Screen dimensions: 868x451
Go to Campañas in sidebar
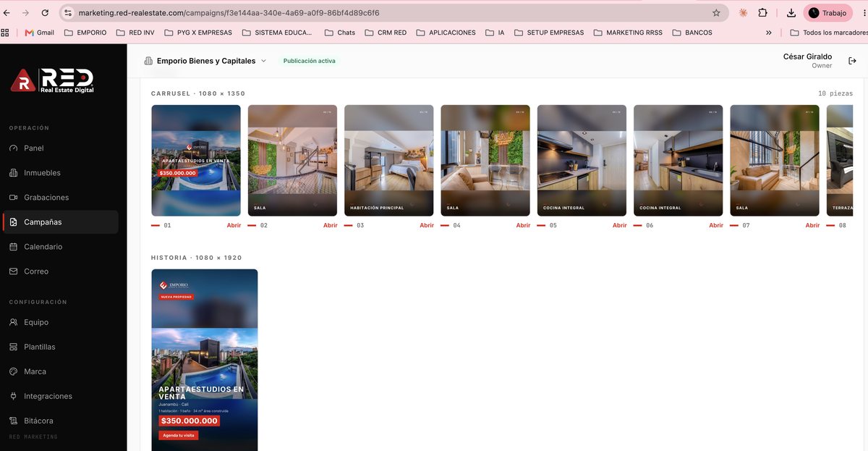60,222
